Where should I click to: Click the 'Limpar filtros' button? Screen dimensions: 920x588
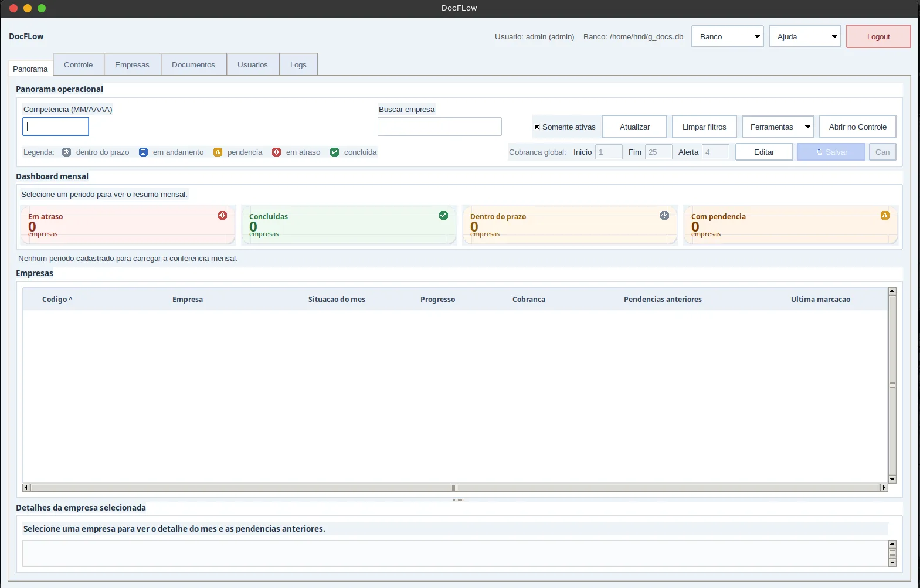point(704,127)
